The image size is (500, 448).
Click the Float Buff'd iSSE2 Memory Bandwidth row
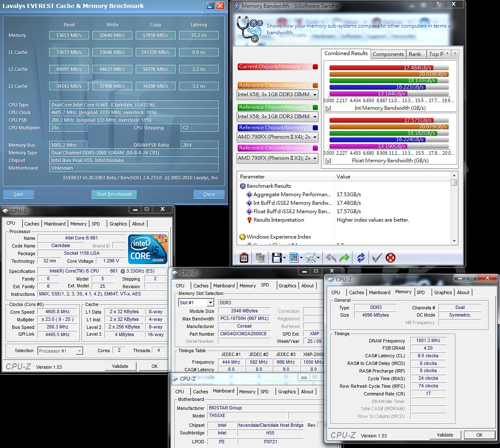343,211
